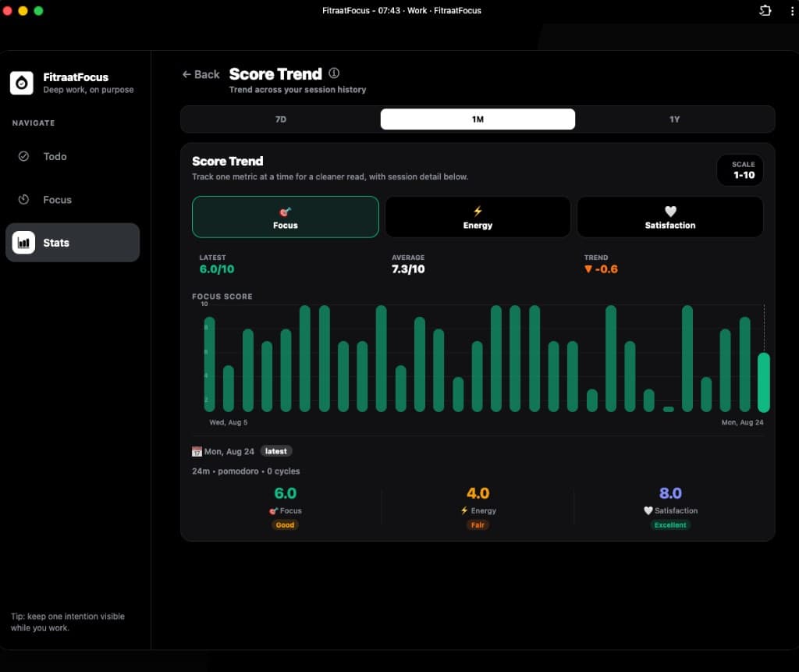Select the Satisfaction metric button
The image size is (799, 672).
tap(670, 217)
